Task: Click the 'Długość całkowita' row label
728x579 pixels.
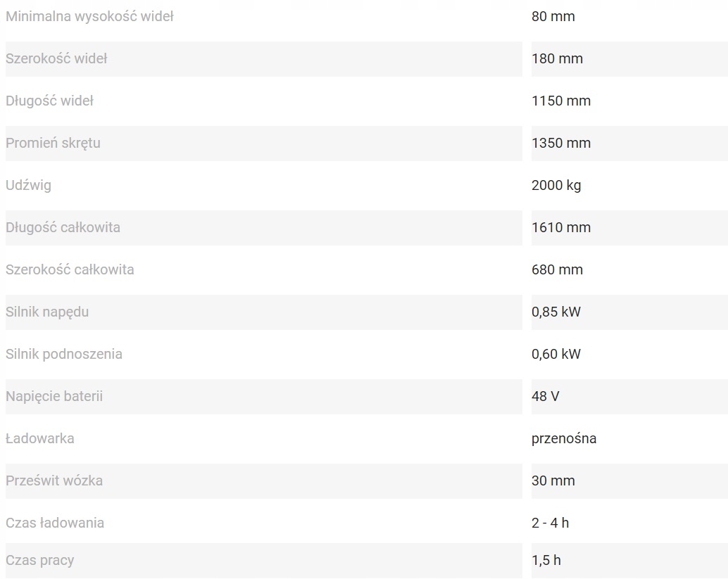Action: pos(63,227)
